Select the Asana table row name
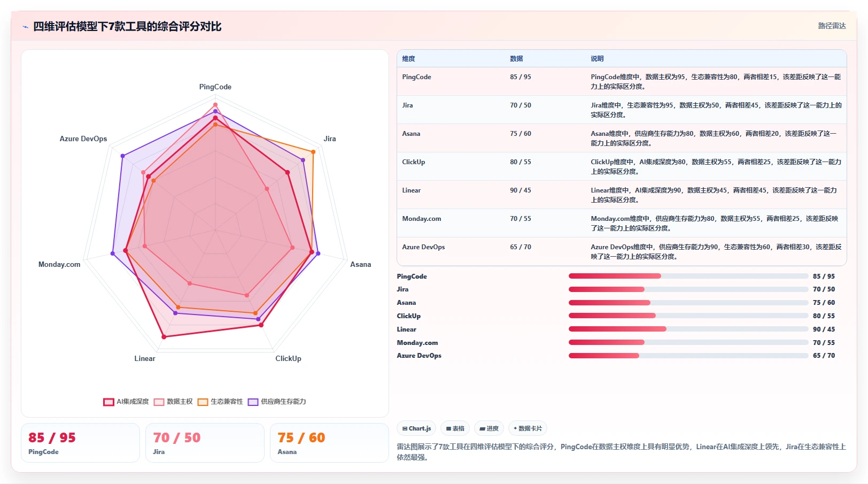The height and width of the screenshot is (484, 868). point(411,134)
